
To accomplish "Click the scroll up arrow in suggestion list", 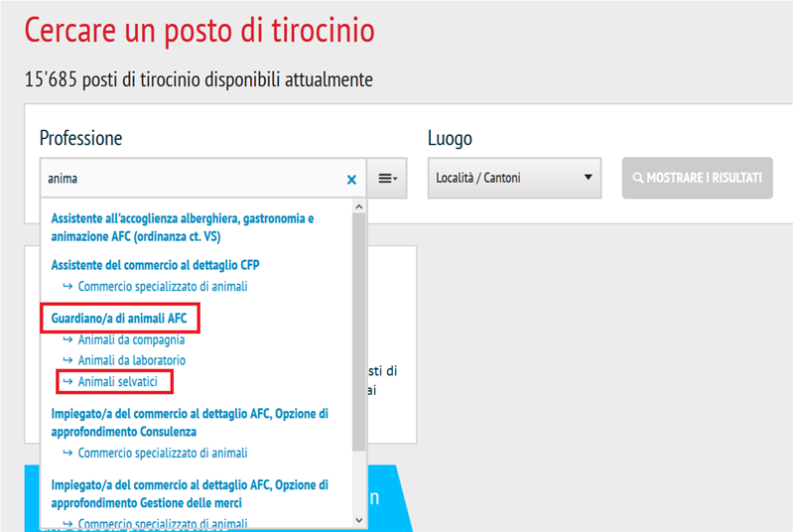I will click(359, 208).
